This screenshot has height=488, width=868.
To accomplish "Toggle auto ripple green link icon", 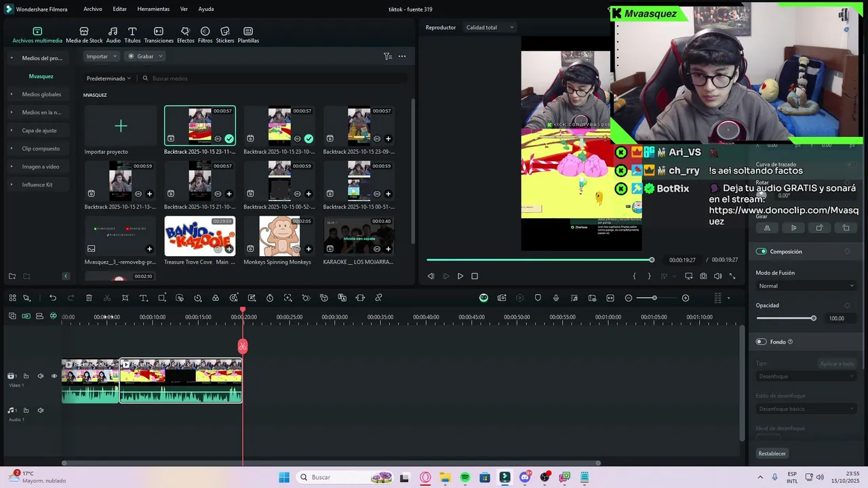I will 26,317.
